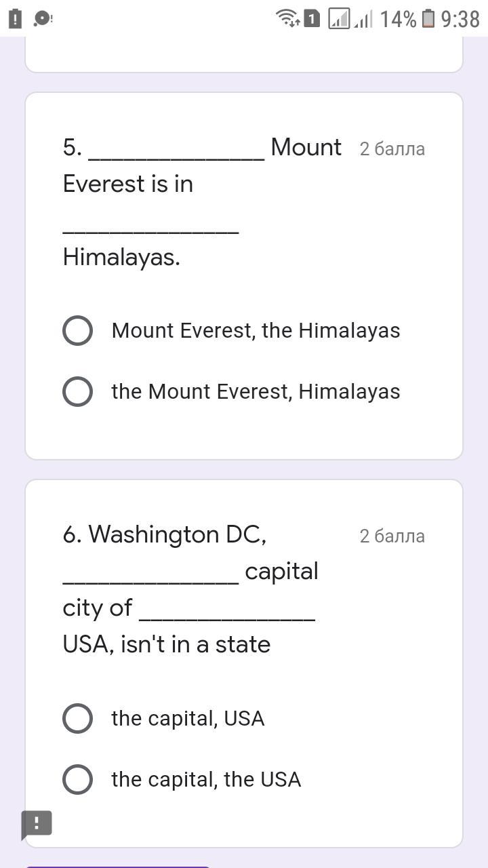Tap the 9:38 clock in status bar

460,19
